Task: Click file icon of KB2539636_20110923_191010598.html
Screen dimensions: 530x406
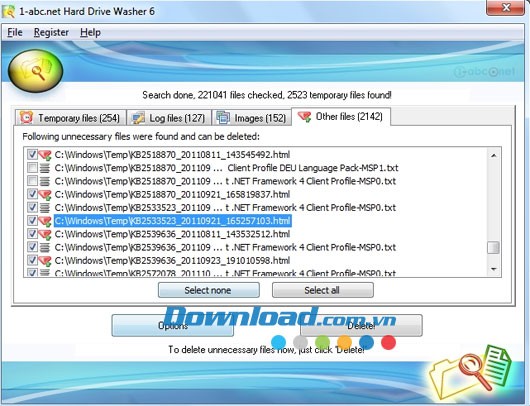Action: [x=44, y=260]
